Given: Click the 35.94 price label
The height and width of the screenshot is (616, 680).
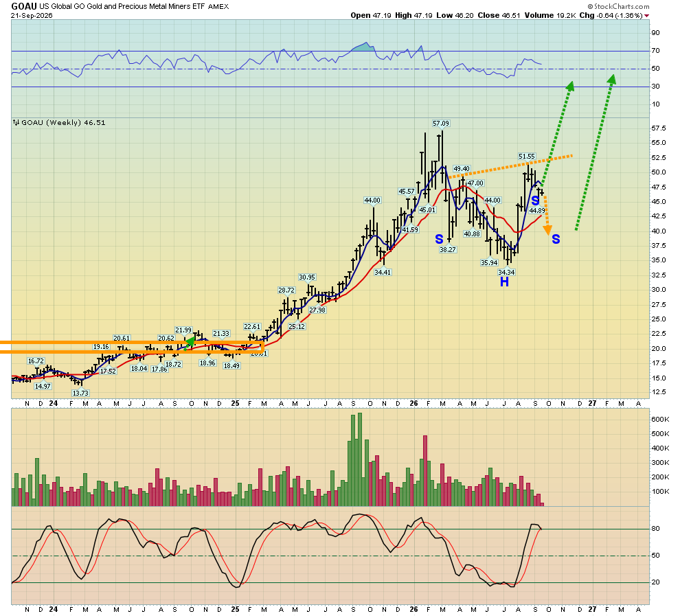Looking at the screenshot, I should tap(489, 262).
